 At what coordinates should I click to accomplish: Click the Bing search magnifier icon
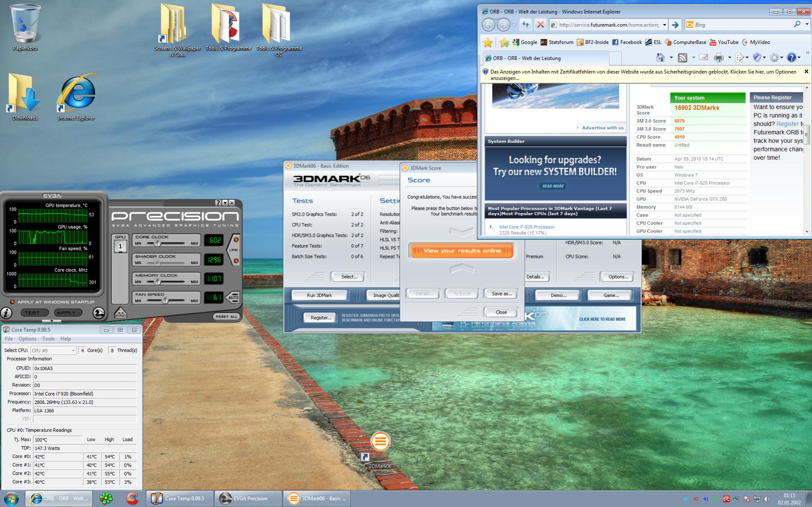coord(797,25)
